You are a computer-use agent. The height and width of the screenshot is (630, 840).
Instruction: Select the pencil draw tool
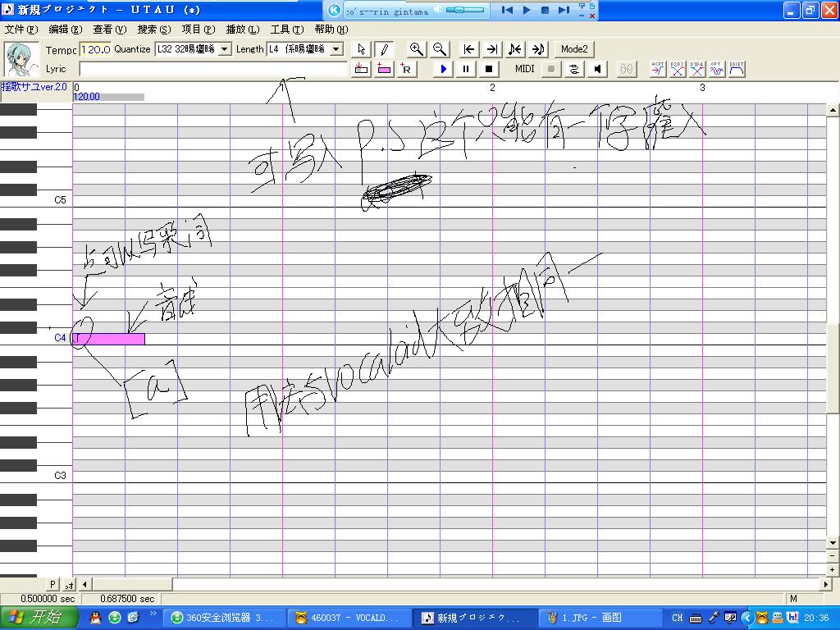coord(384,49)
